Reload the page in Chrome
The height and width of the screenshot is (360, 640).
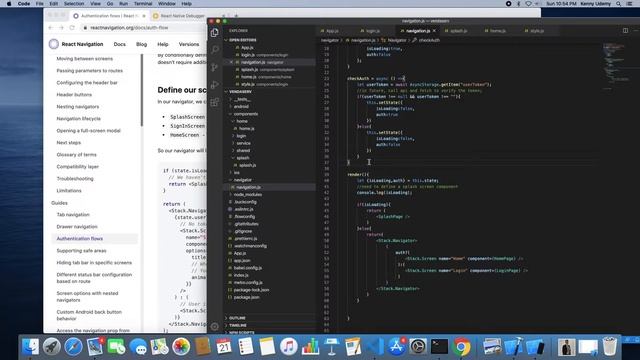click(x=72, y=28)
